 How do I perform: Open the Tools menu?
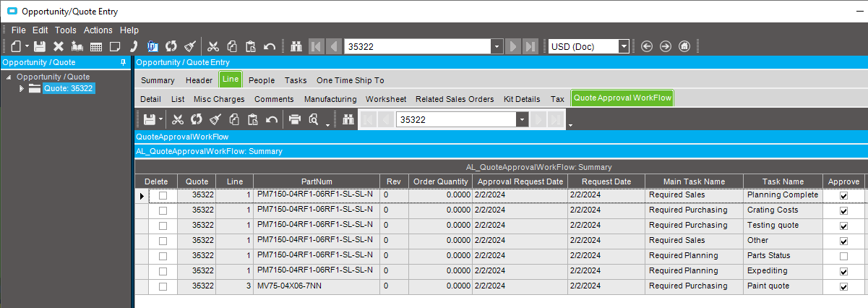coord(66,30)
